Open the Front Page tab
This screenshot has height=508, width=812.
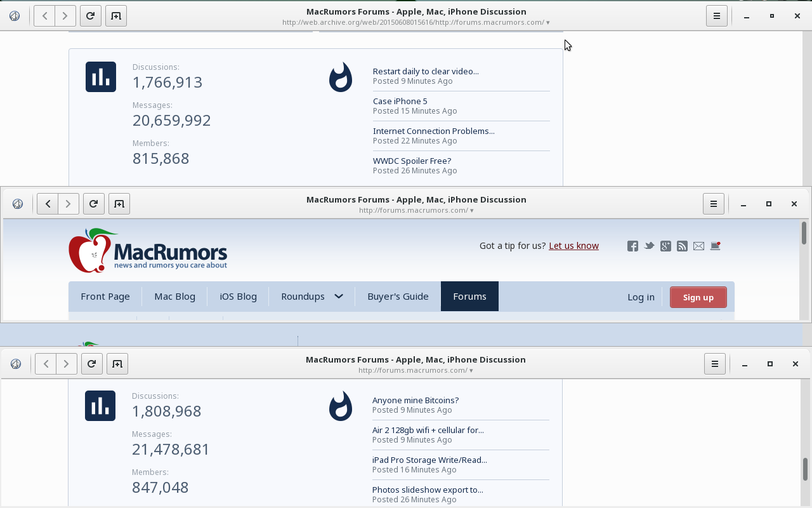tap(105, 297)
